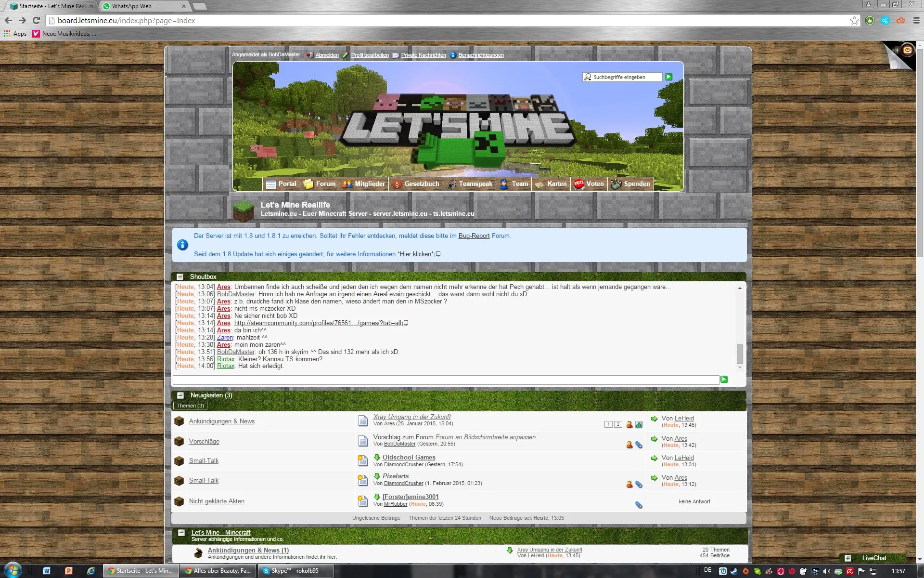The height and width of the screenshot is (578, 924).
Task: Click the Ankündigungen & News block icon in Neuigkeiten
Action: [x=179, y=421]
